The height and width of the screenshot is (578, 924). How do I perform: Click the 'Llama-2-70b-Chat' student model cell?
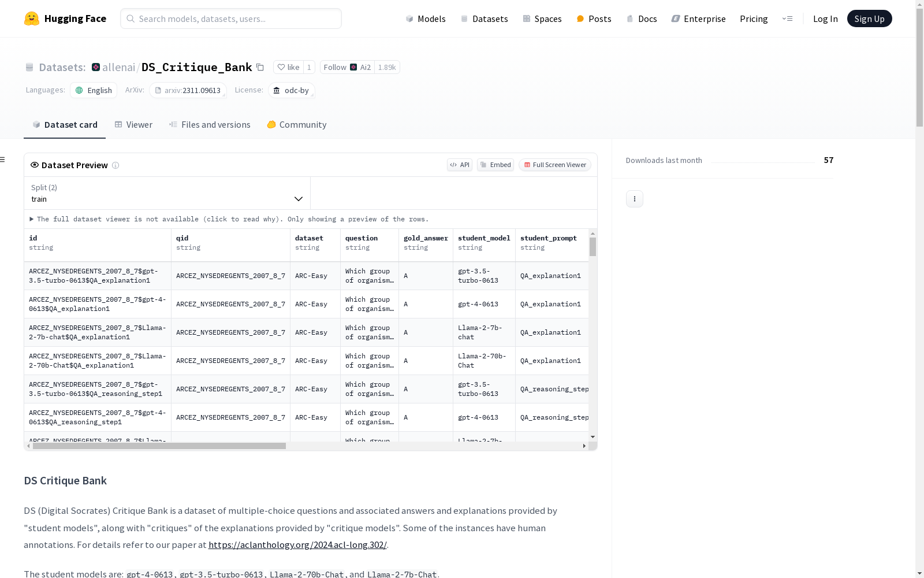[x=484, y=361]
